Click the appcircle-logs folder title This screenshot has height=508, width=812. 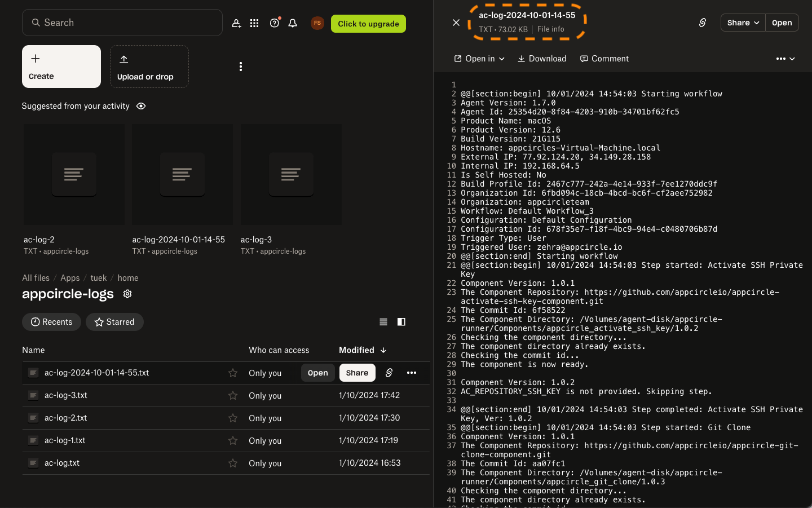[x=68, y=294]
